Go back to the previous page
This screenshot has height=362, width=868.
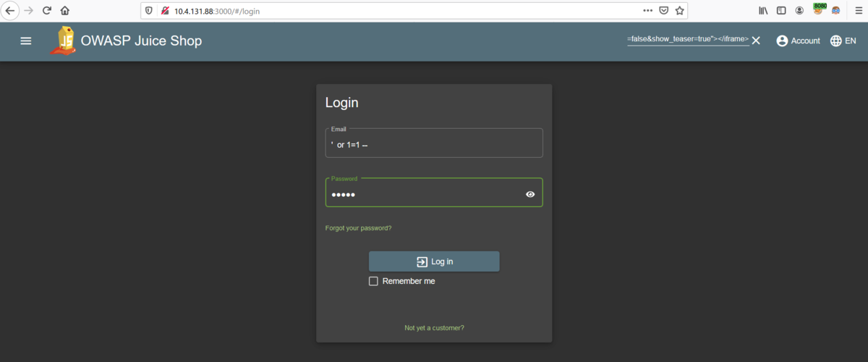coord(10,11)
